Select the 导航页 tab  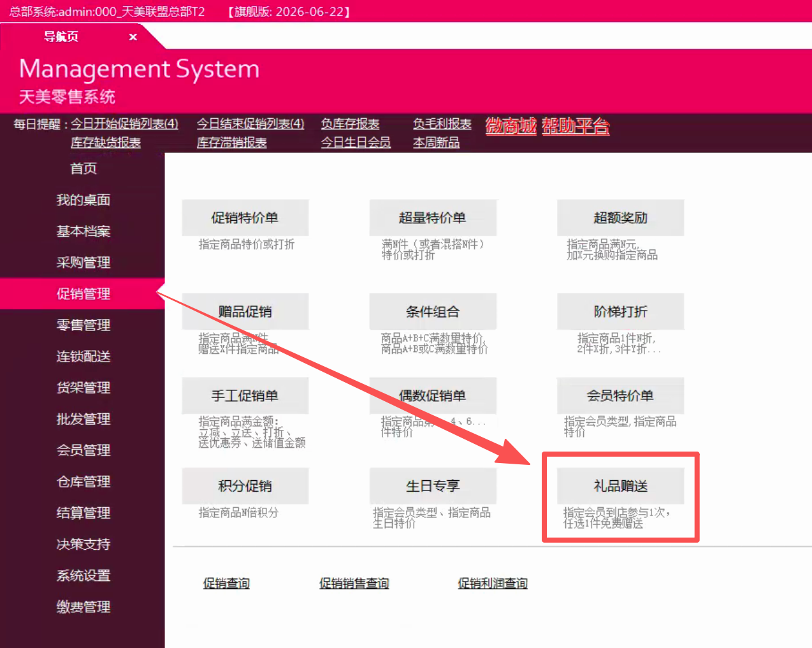[61, 37]
